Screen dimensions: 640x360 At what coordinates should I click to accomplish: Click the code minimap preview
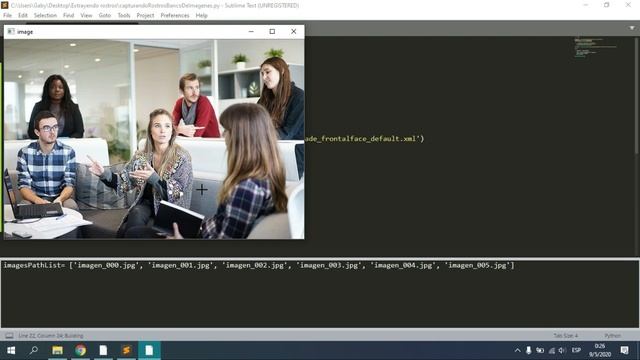tap(595, 47)
